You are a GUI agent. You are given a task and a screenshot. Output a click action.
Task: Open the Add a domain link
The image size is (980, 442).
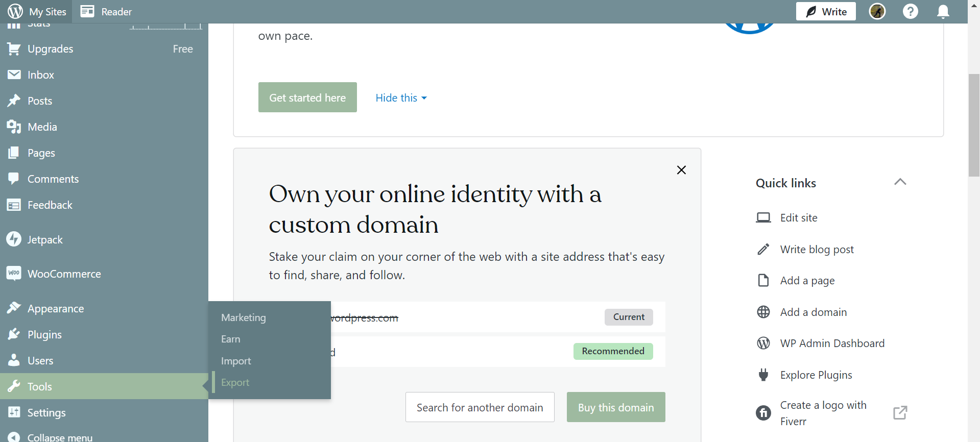coord(814,312)
